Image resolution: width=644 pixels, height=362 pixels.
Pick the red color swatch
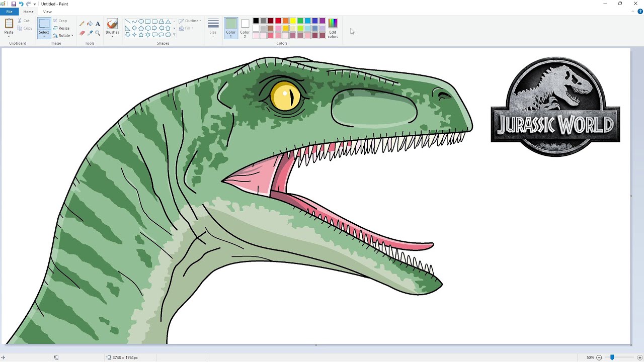[278, 21]
